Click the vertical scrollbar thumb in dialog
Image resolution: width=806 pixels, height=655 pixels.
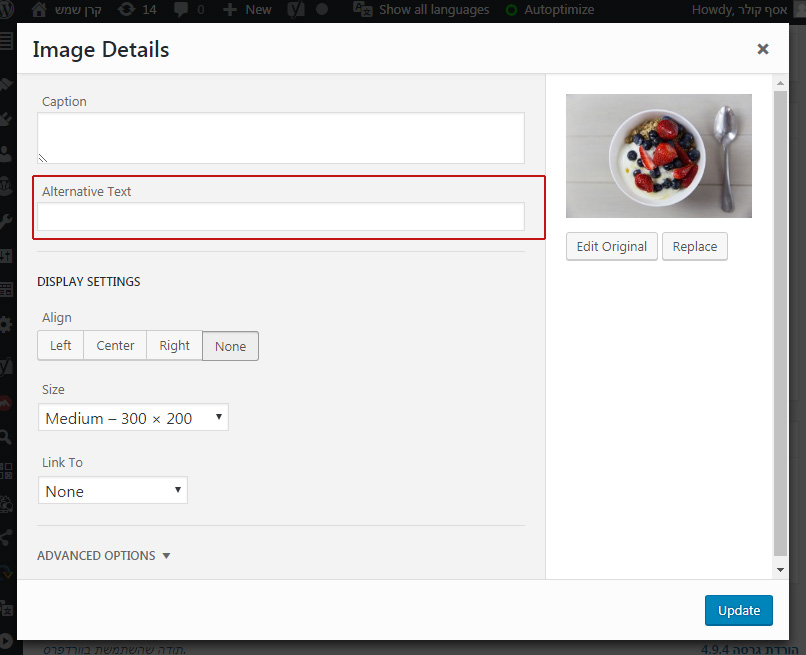coord(780,323)
